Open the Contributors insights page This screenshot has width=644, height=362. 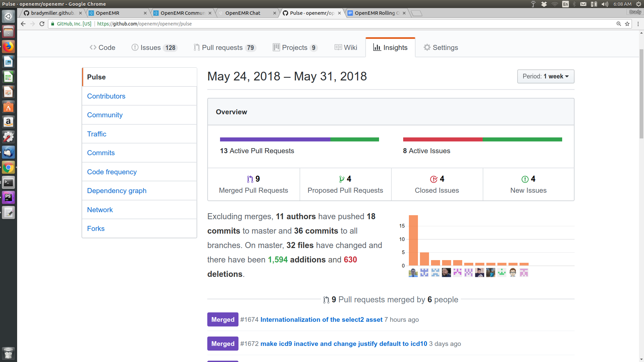click(106, 96)
